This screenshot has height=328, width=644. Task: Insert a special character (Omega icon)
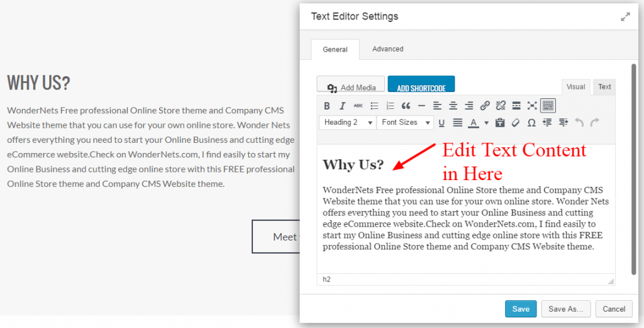(531, 123)
